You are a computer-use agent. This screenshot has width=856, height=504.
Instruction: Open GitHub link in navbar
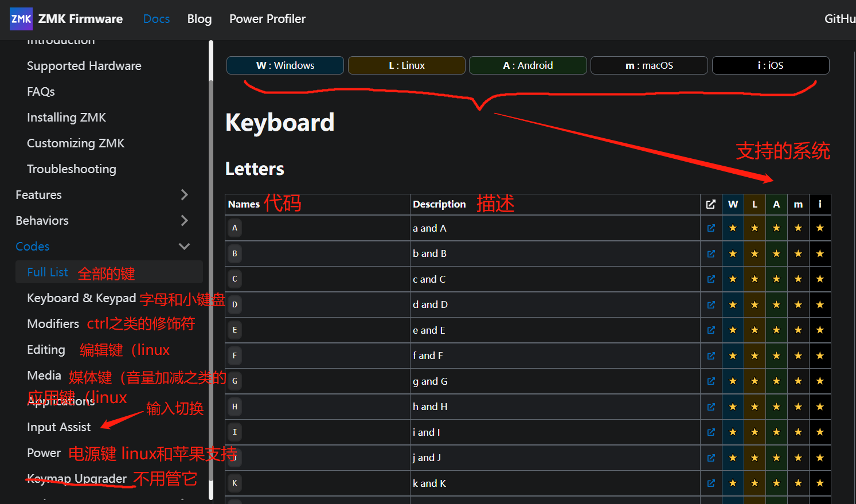click(x=840, y=19)
